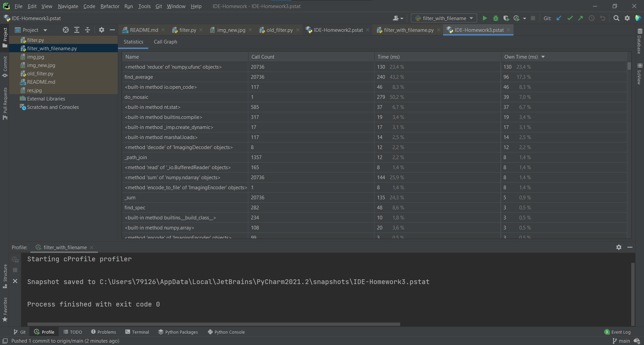This screenshot has height=345, width=644.
Task: Open IDE-Homework2.pstat editor tab
Action: [x=338, y=30]
